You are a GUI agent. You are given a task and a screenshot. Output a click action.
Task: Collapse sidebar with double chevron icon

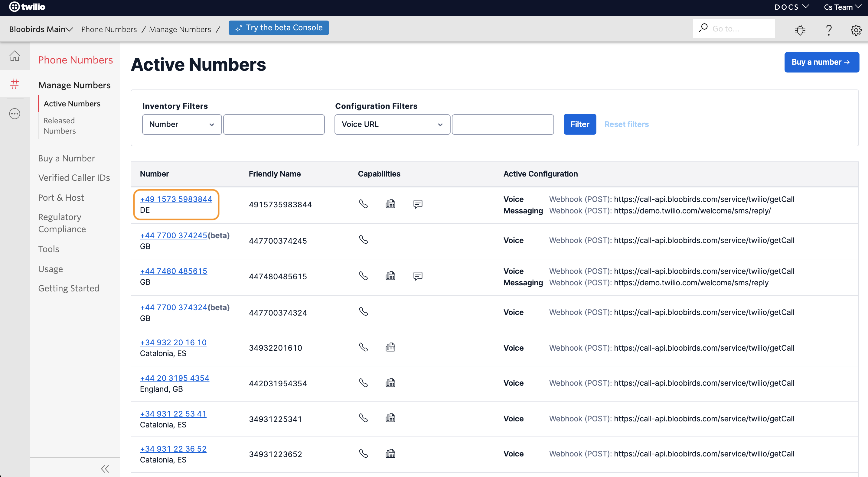(105, 468)
